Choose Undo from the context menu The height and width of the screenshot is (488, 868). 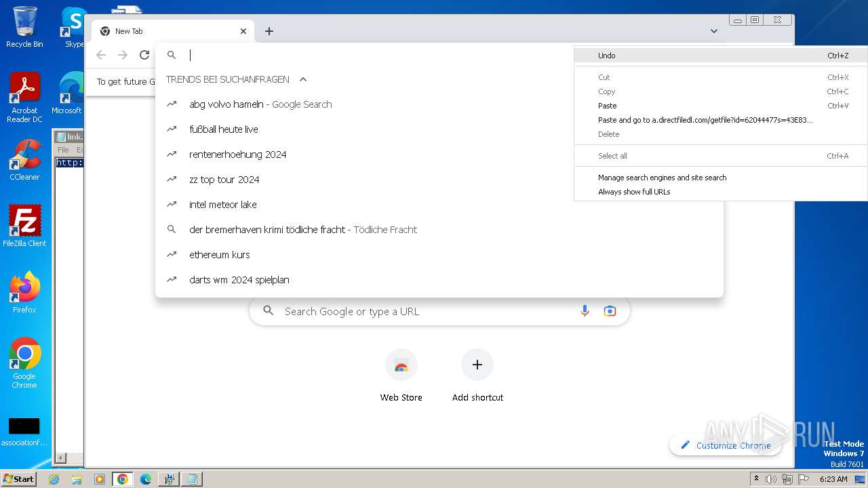[721, 56]
